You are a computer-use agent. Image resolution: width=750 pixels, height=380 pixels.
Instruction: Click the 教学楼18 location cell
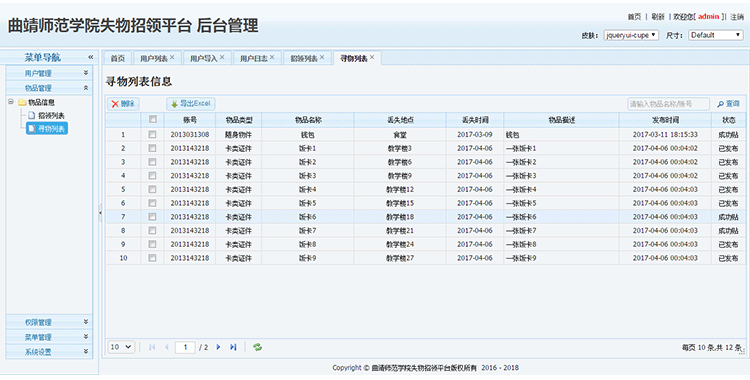point(400,217)
